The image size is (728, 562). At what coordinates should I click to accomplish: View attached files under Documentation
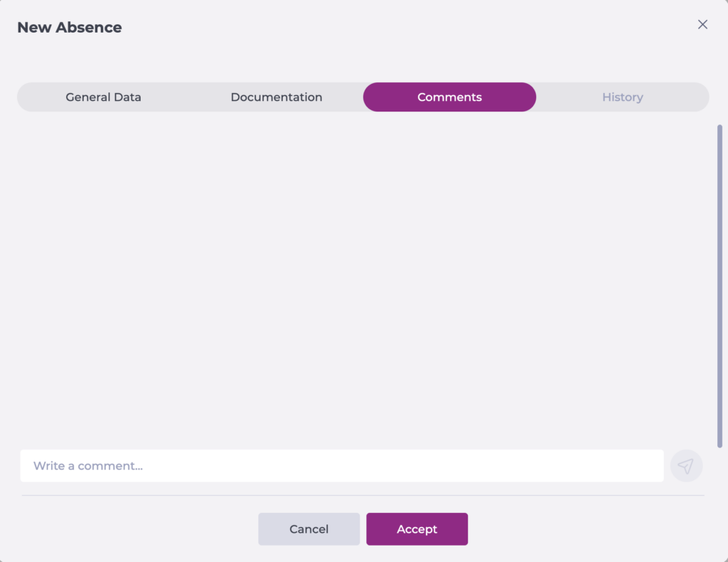pyautogui.click(x=277, y=97)
